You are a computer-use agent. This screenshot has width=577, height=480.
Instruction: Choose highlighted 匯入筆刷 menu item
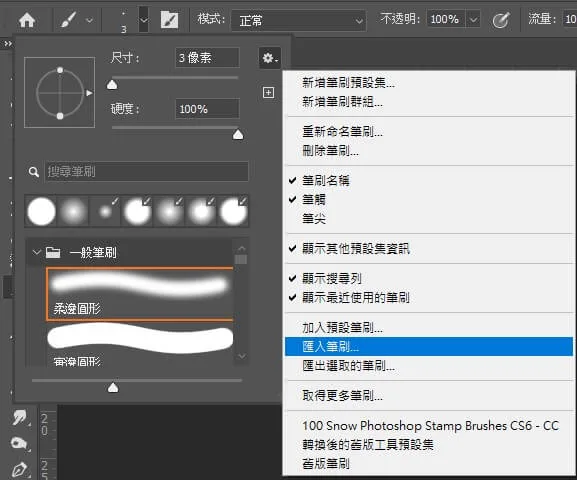[x=429, y=347]
